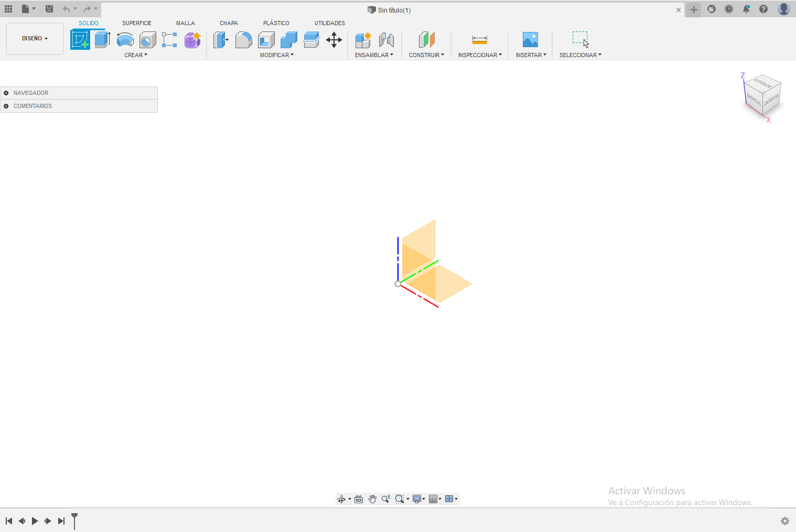Switch to the UTILIDADES tab
This screenshot has width=796, height=532.
click(x=330, y=23)
